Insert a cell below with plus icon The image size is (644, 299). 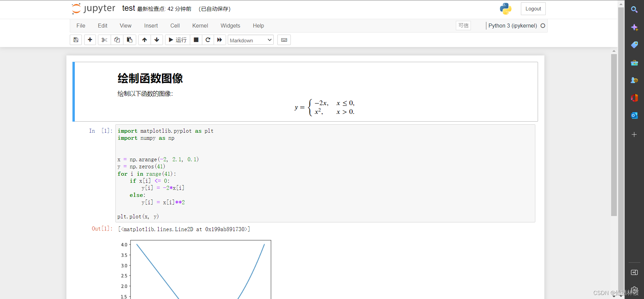click(90, 40)
